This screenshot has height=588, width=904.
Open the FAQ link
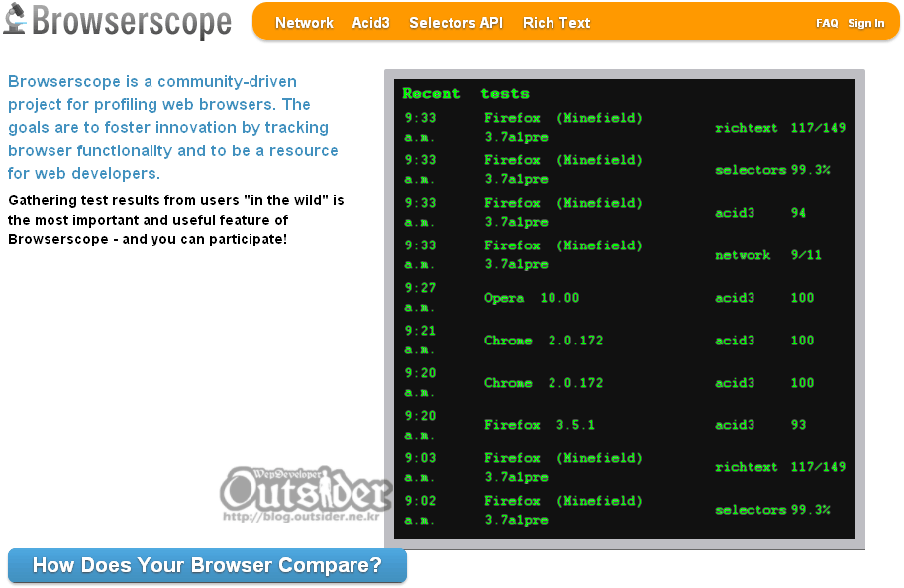coord(827,23)
